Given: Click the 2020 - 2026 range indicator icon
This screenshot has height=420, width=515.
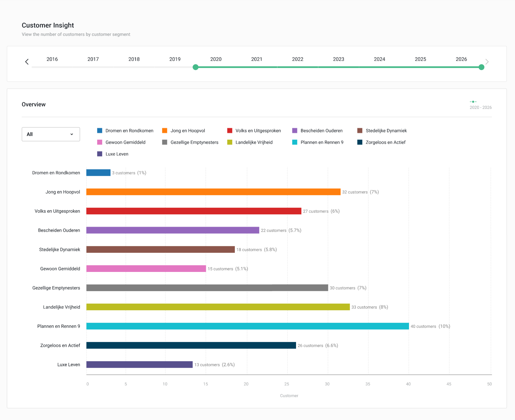Looking at the screenshot, I should point(473,102).
